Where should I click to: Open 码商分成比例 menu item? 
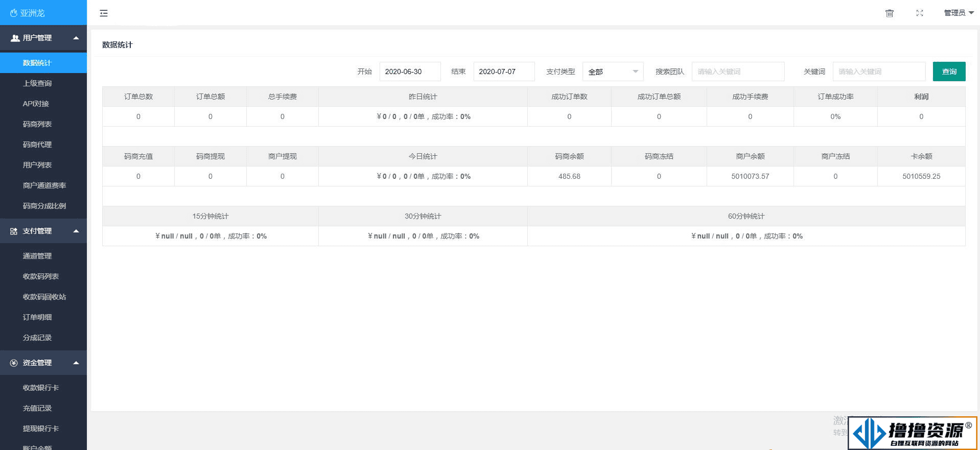(x=43, y=206)
